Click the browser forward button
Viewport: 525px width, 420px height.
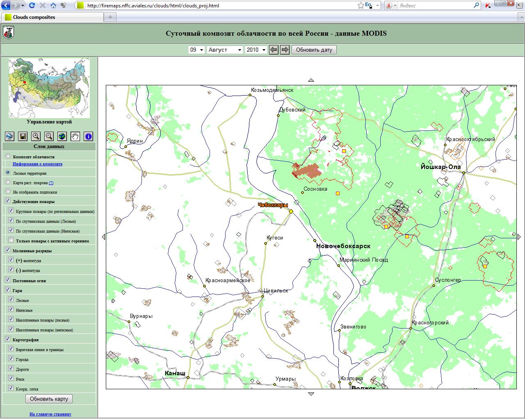click(x=15, y=5)
